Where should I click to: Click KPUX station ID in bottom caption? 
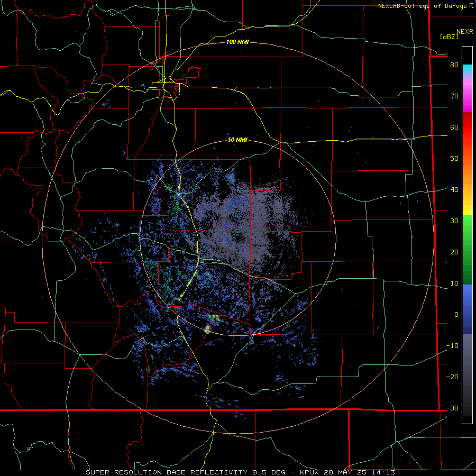310,472
